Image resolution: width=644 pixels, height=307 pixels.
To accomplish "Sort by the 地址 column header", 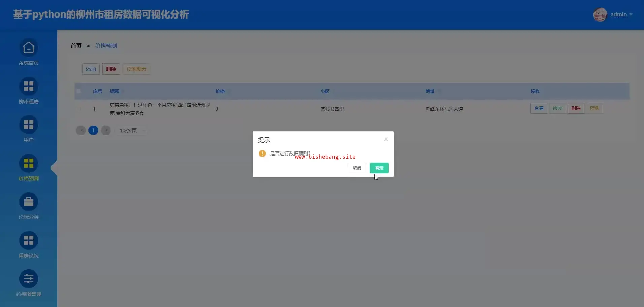I will pyautogui.click(x=430, y=91).
